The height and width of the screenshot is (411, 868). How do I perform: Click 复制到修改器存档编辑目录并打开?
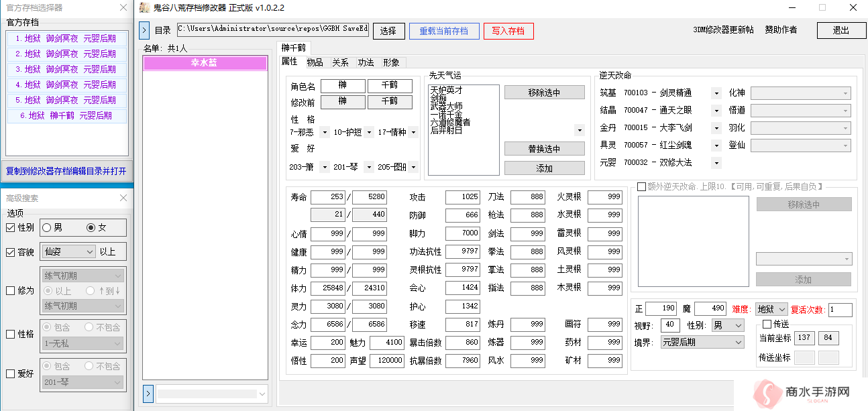pyautogui.click(x=66, y=171)
